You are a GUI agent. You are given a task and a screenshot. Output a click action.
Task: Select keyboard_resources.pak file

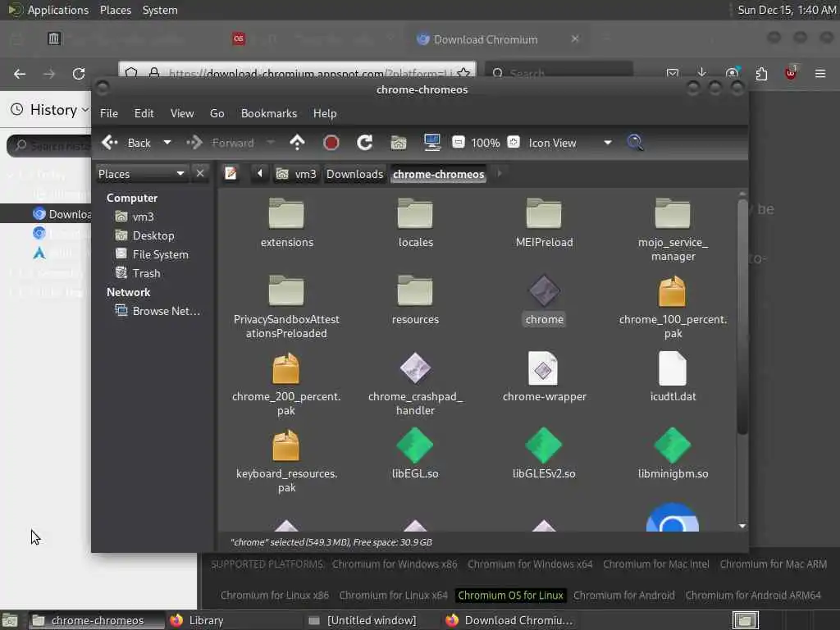click(x=286, y=461)
